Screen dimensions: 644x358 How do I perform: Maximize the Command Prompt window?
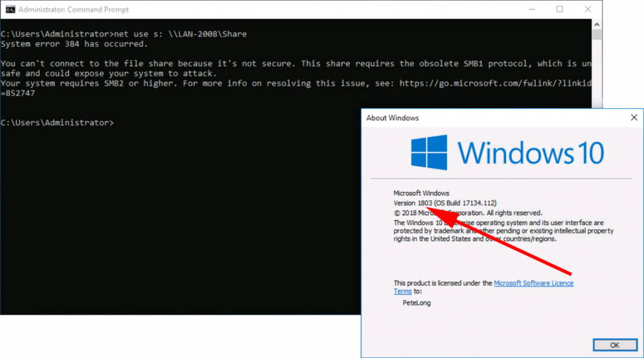pyautogui.click(x=560, y=10)
